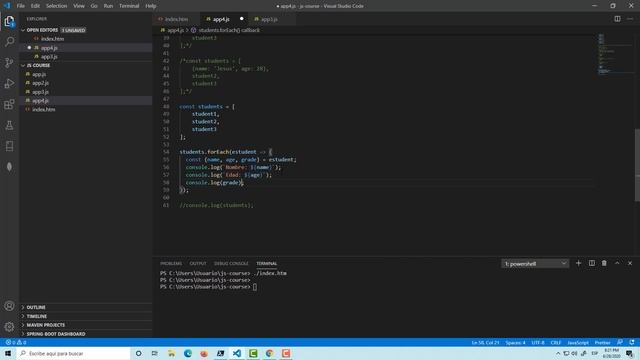Select app3.js under Open Editors
This screenshot has width=640, height=360.
click(49, 57)
